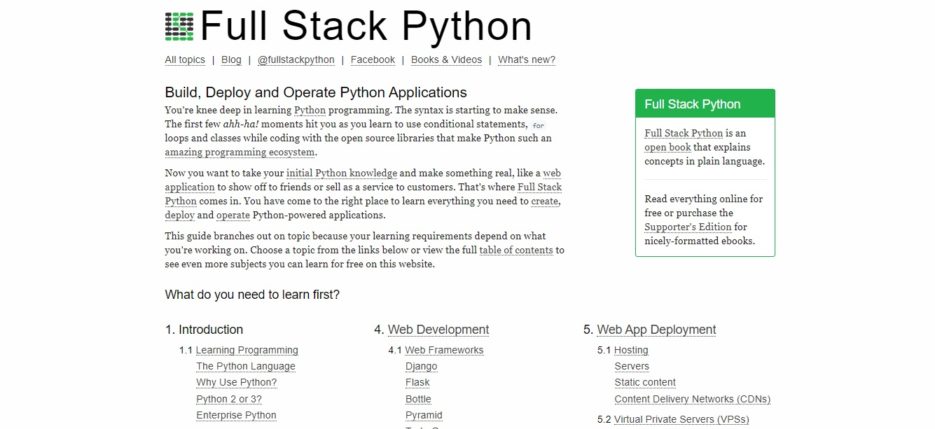Follow sidebar Full Stack Python link
Image resolution: width=935 pixels, height=429 pixels.
tap(683, 133)
